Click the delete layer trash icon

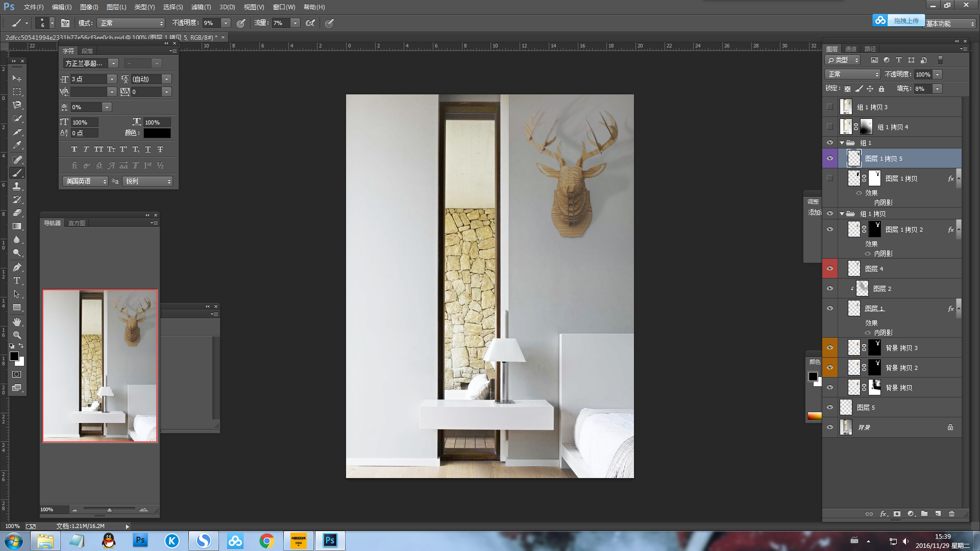tap(951, 514)
